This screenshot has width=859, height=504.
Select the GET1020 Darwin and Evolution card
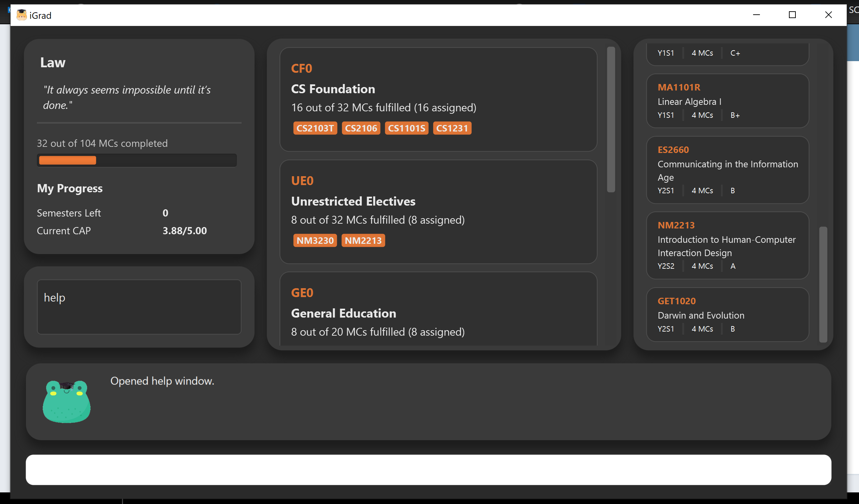(727, 314)
